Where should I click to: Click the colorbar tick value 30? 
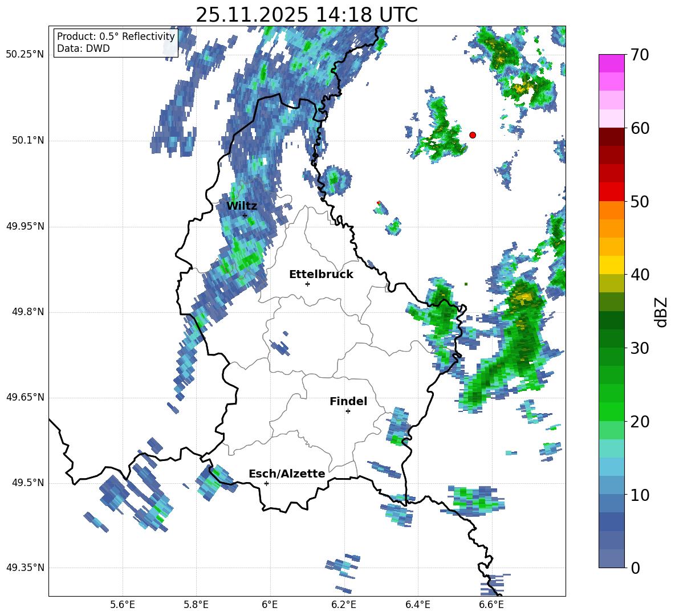pos(640,348)
